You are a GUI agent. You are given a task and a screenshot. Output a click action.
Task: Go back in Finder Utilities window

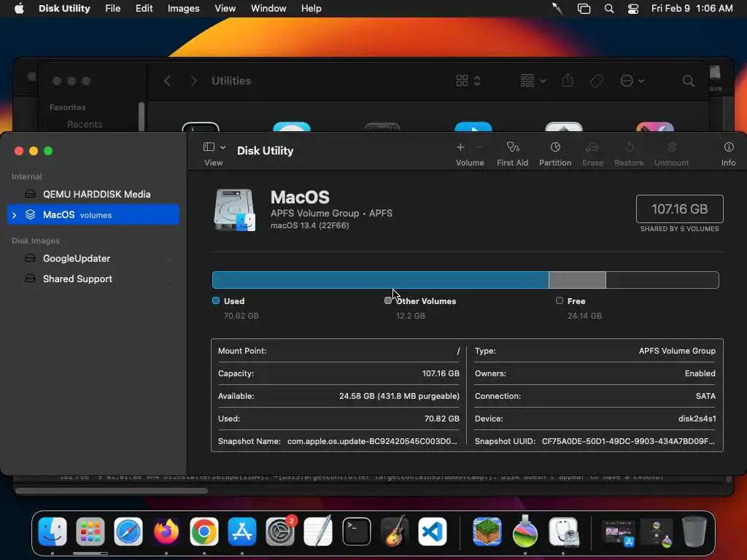coord(167,81)
